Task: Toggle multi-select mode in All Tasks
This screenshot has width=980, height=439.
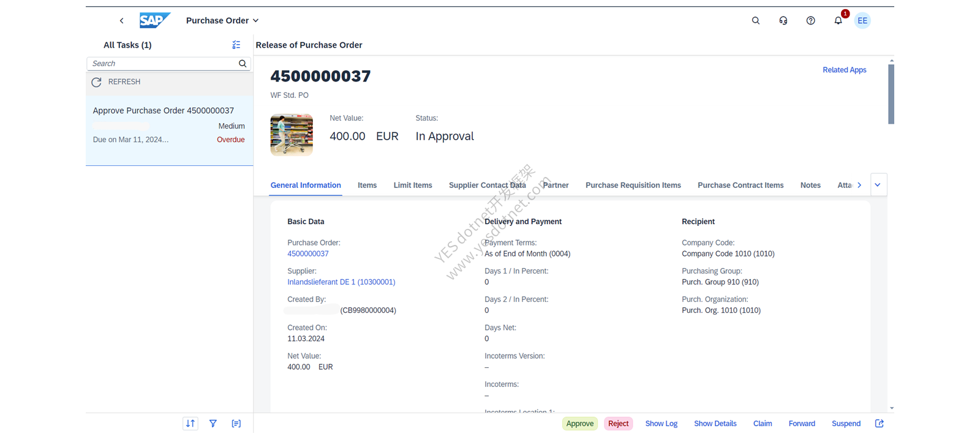Action: coord(236,45)
